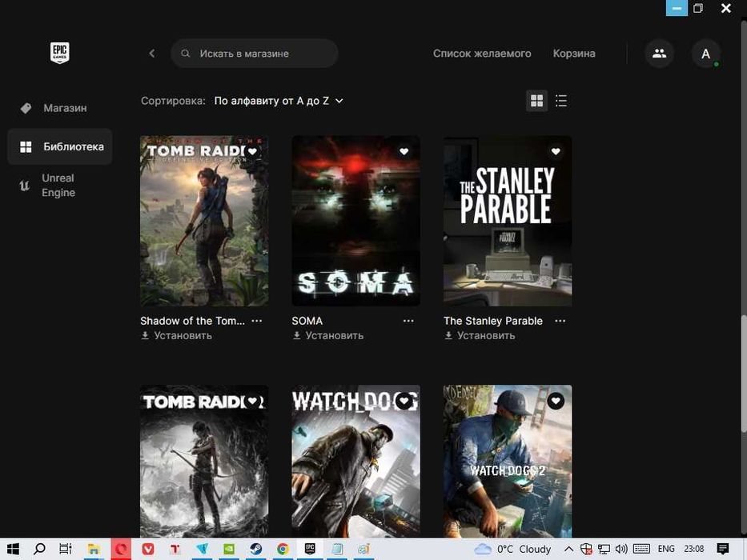747x560 pixels.
Task: Click the Магазин tag icon
Action: tap(26, 108)
